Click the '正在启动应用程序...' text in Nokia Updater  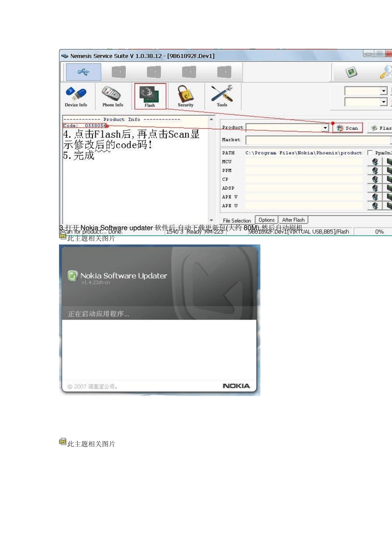pos(98,314)
